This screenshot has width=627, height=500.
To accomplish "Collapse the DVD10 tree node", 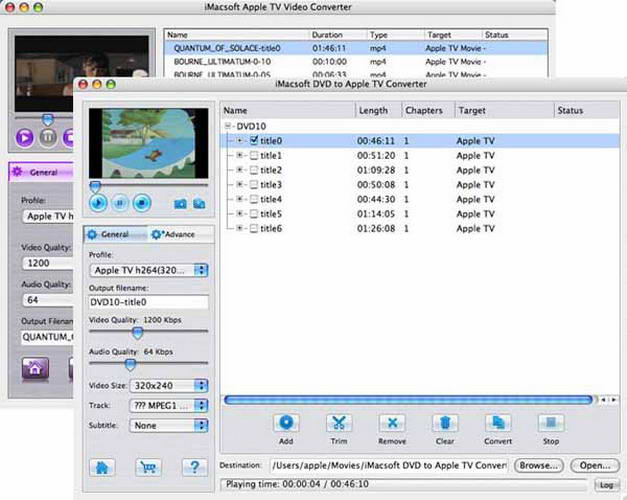I will point(228,126).
